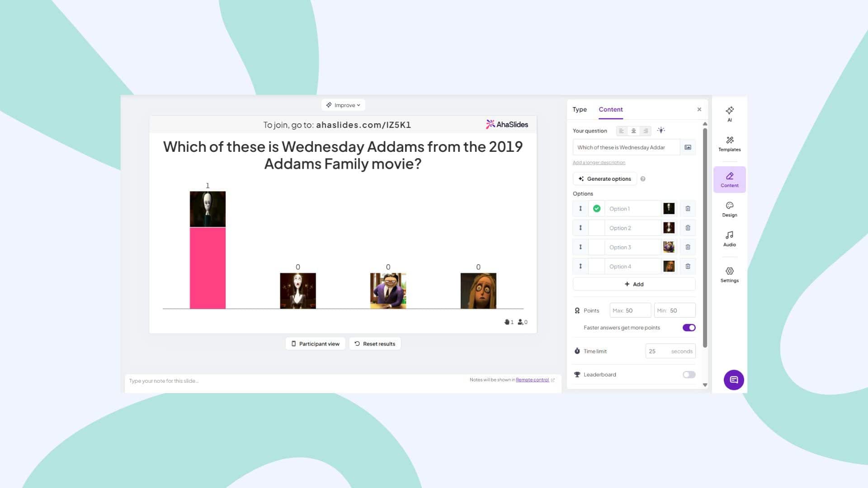868x488 pixels.
Task: Click Wednesday Addams image on the chart
Action: pos(208,209)
